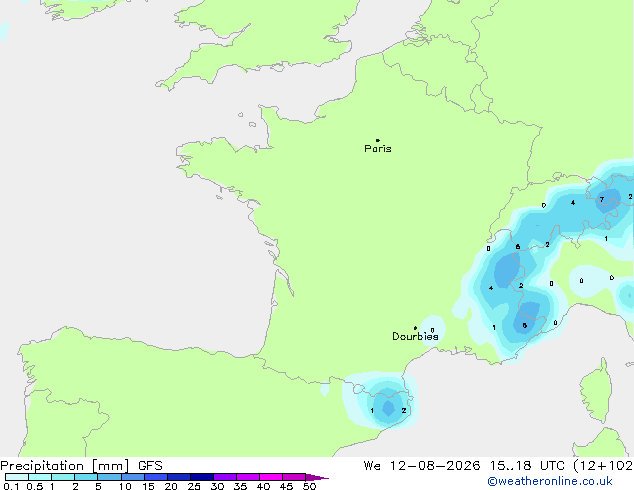Pick the 1 to 2 legend color swatch

(63, 477)
